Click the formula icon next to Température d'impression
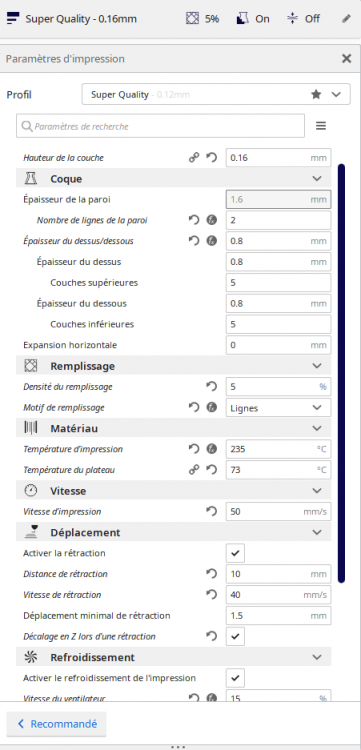 point(212,449)
